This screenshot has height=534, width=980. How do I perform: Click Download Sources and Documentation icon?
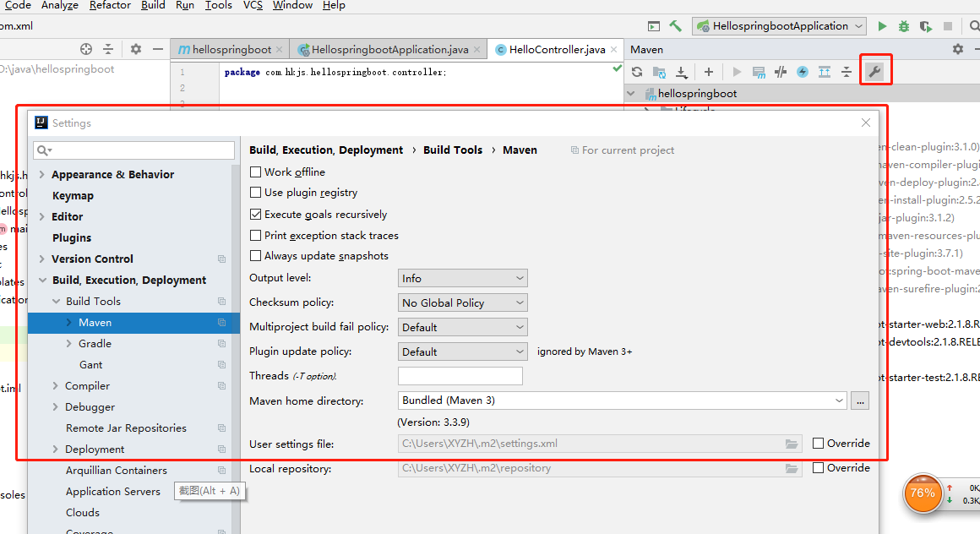click(x=681, y=72)
